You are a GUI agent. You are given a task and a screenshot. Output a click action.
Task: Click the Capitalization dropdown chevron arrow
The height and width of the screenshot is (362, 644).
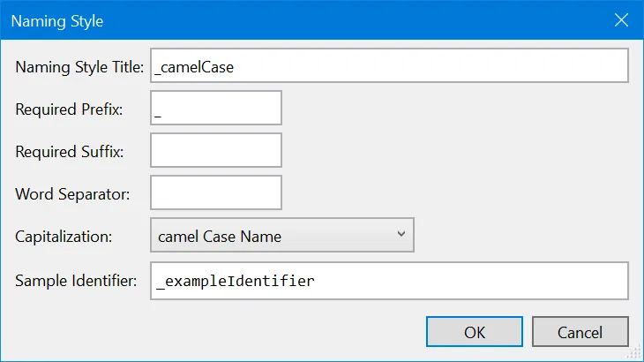pyautogui.click(x=401, y=235)
